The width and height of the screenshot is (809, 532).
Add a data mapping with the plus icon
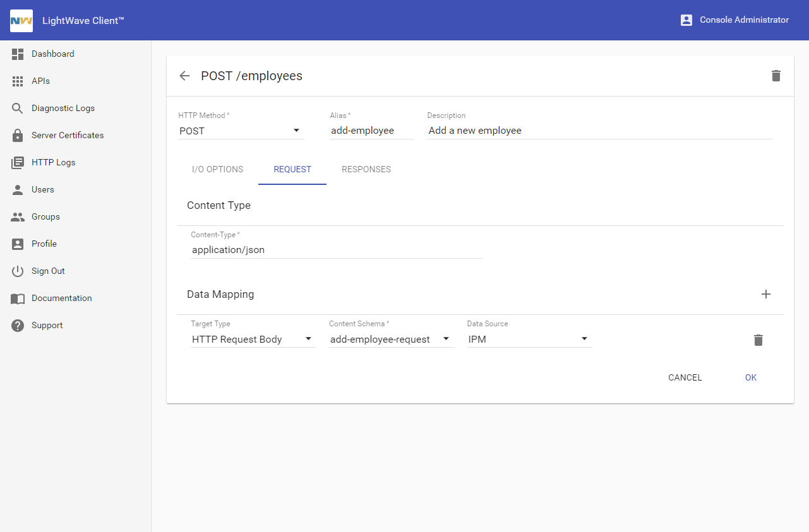pos(766,294)
